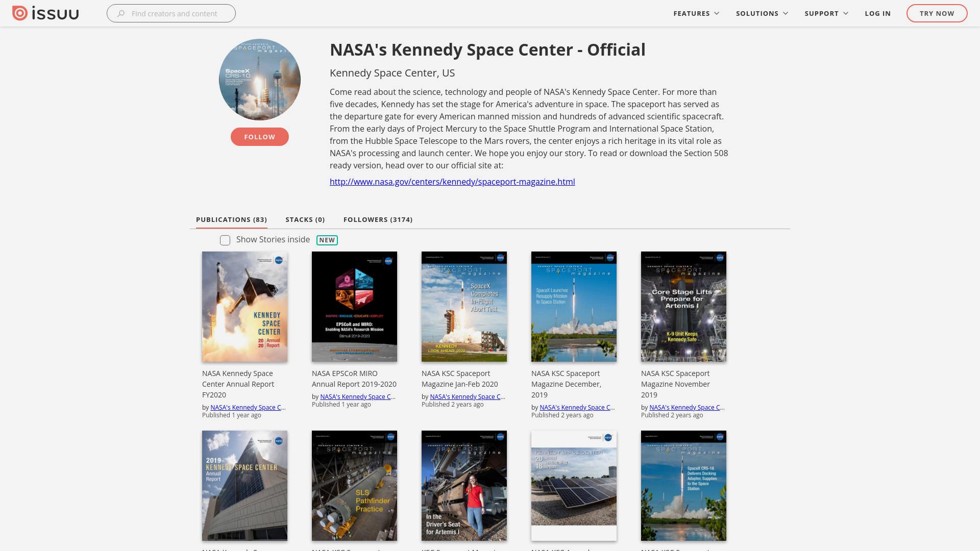The height and width of the screenshot is (551, 980).
Task: Open the Log In page
Action: point(877,13)
